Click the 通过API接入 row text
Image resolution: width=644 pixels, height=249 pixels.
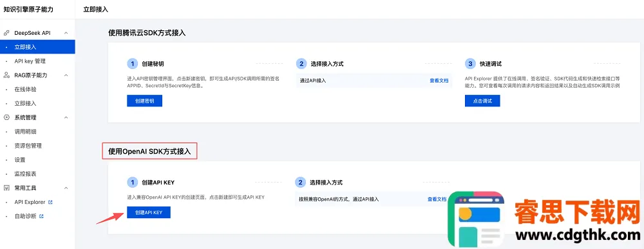(313, 81)
